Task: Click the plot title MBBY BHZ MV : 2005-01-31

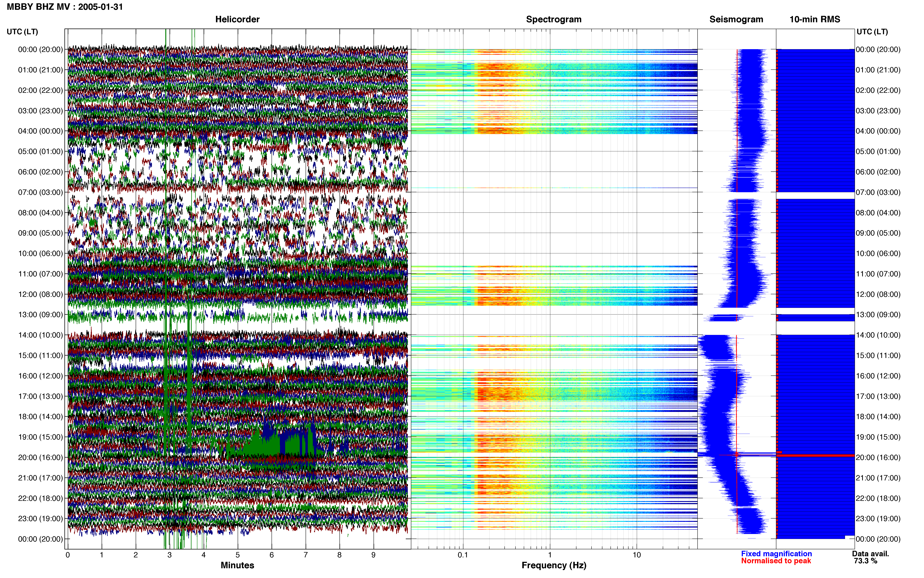Action: [x=65, y=7]
